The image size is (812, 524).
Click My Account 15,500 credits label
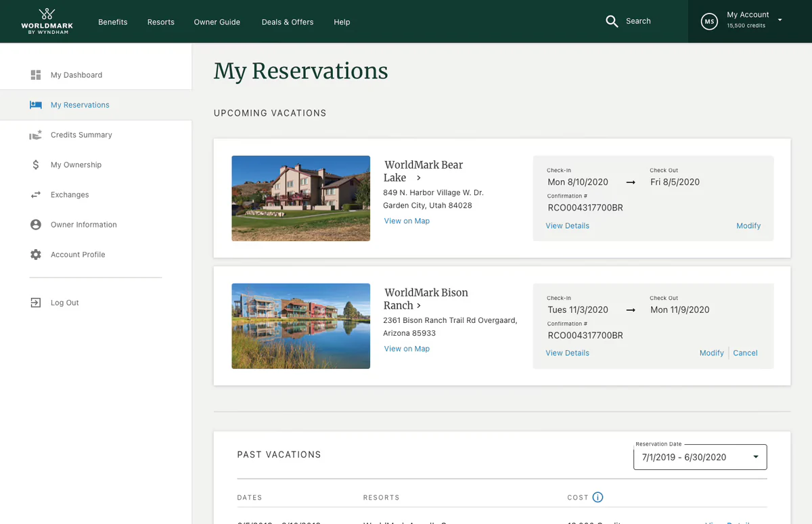coord(748,20)
